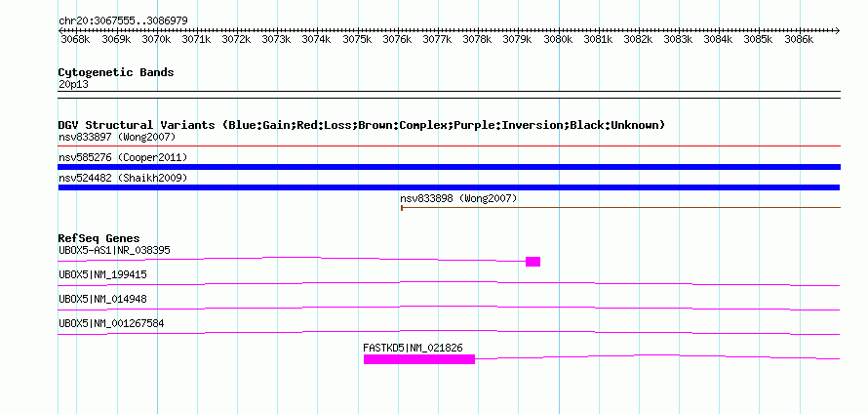Click the 3075k ruler tick label

tap(357, 40)
